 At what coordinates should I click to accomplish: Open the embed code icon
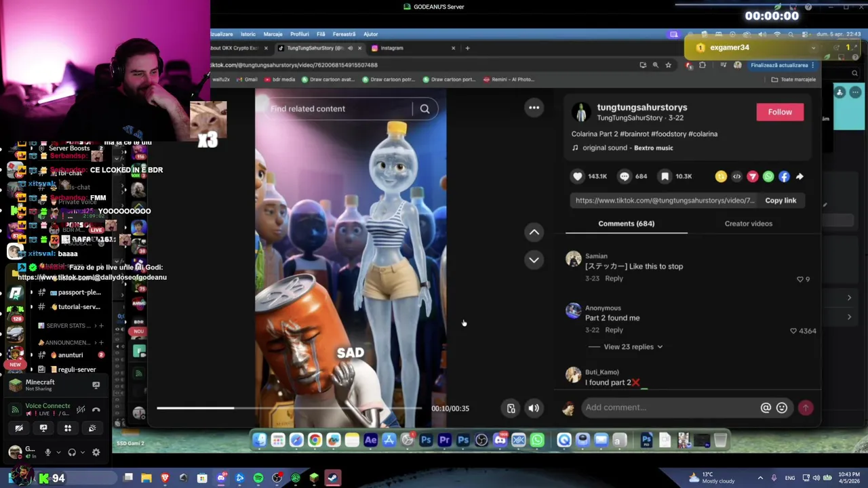pos(737,176)
